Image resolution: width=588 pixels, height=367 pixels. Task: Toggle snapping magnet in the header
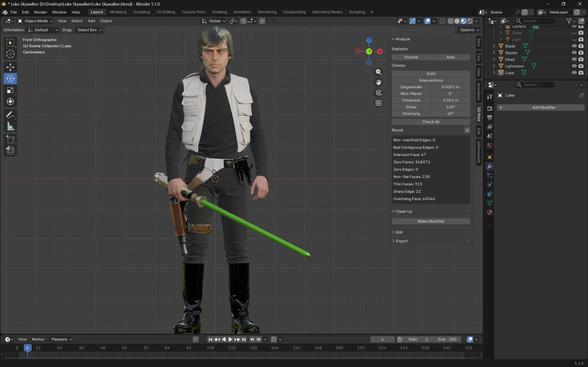tap(243, 21)
